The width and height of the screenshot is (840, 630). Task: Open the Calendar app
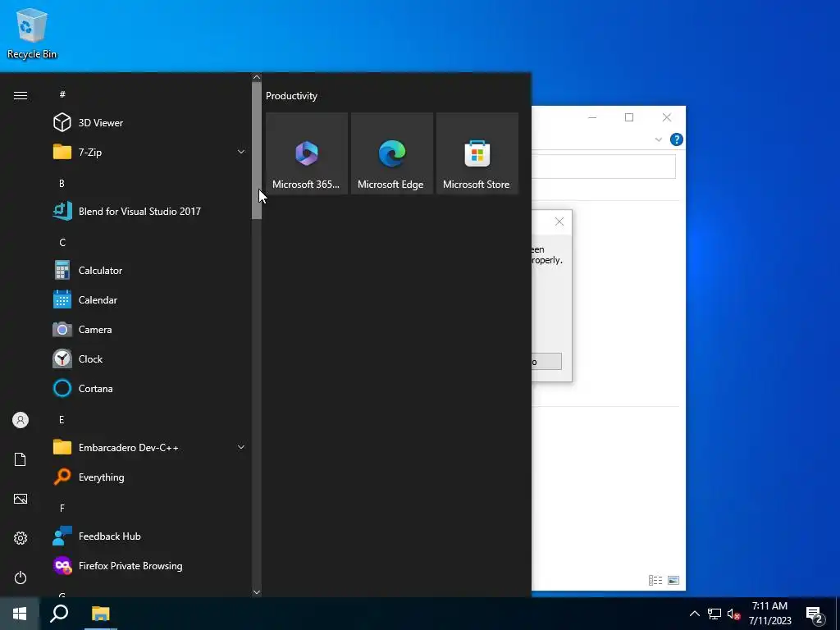tap(150, 300)
